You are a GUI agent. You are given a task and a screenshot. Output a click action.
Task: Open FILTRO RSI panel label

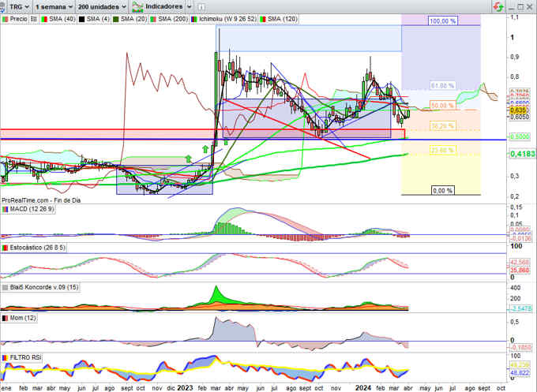pyautogui.click(x=21, y=357)
